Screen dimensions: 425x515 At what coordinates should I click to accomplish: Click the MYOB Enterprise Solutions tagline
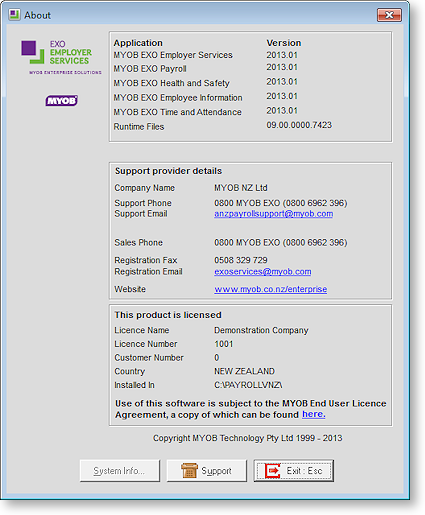click(x=65, y=72)
